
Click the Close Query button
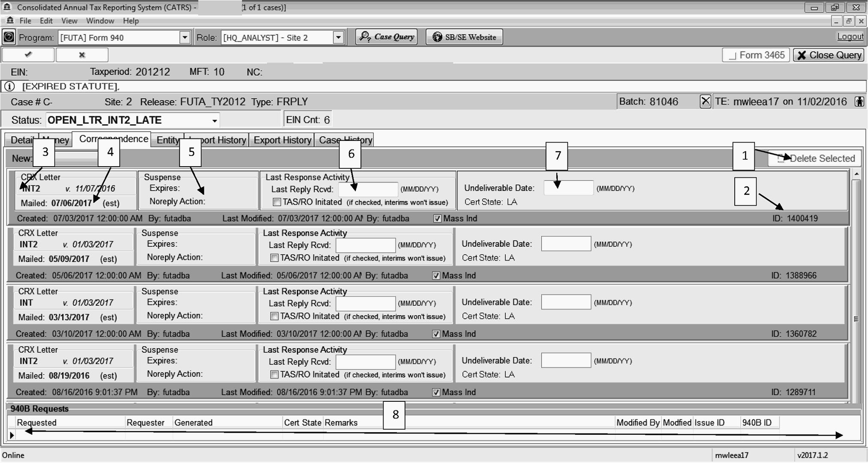[829, 55]
